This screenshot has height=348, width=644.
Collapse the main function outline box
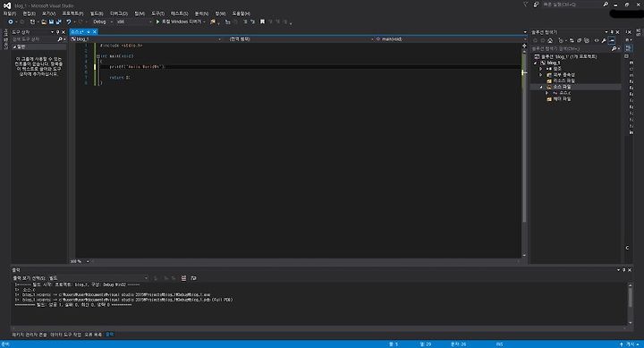point(98,56)
